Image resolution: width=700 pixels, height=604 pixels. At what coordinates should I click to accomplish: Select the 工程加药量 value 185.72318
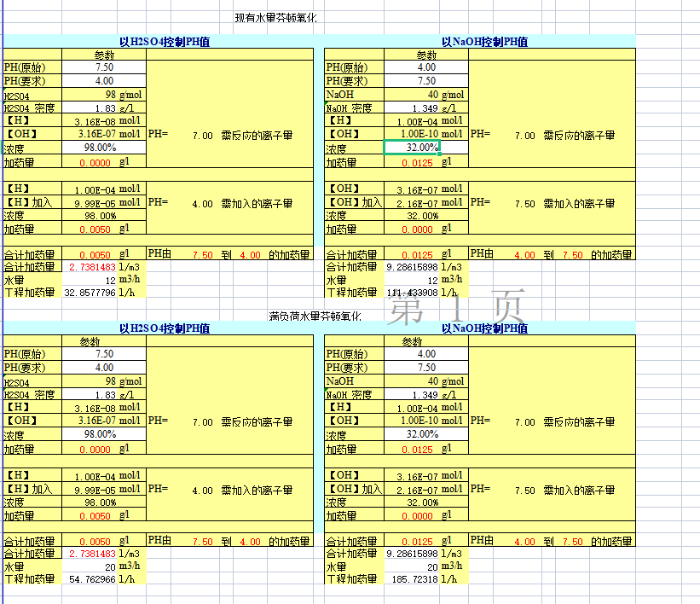[412, 579]
